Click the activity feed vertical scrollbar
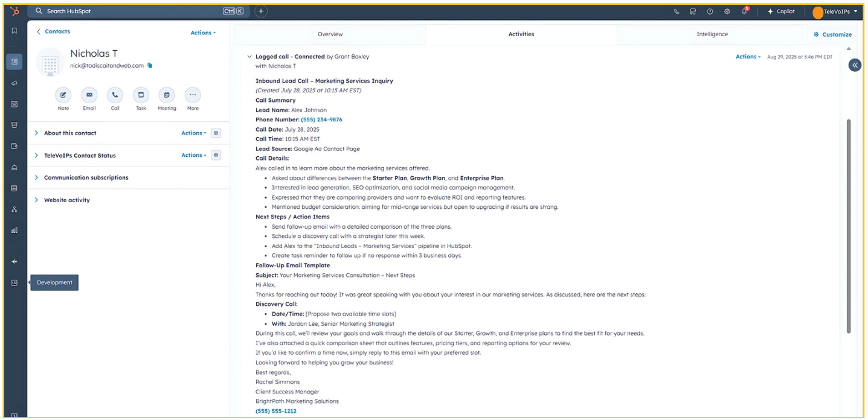 (849, 226)
